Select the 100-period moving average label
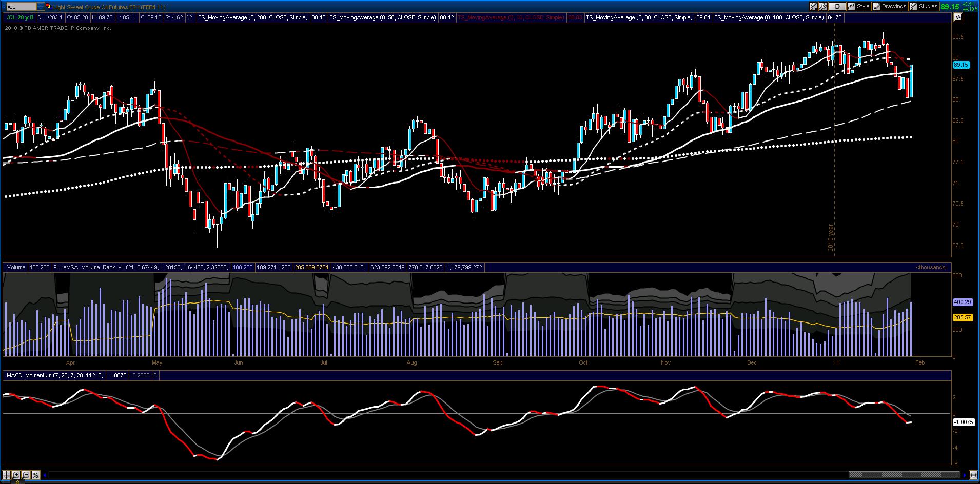Screen dimensions: 980x484 tap(769, 17)
